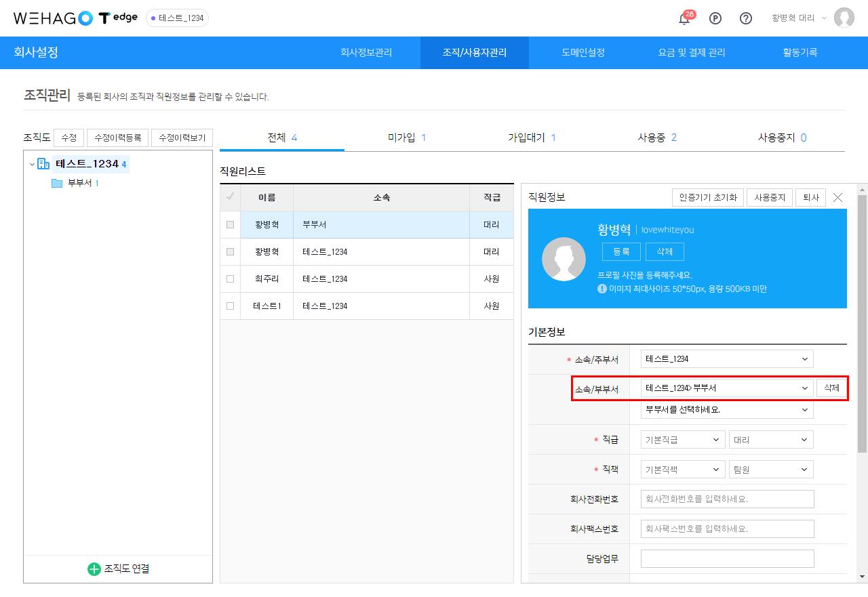Open the 소속/주부서 dropdown
The height and width of the screenshot is (597, 868).
pos(726,359)
